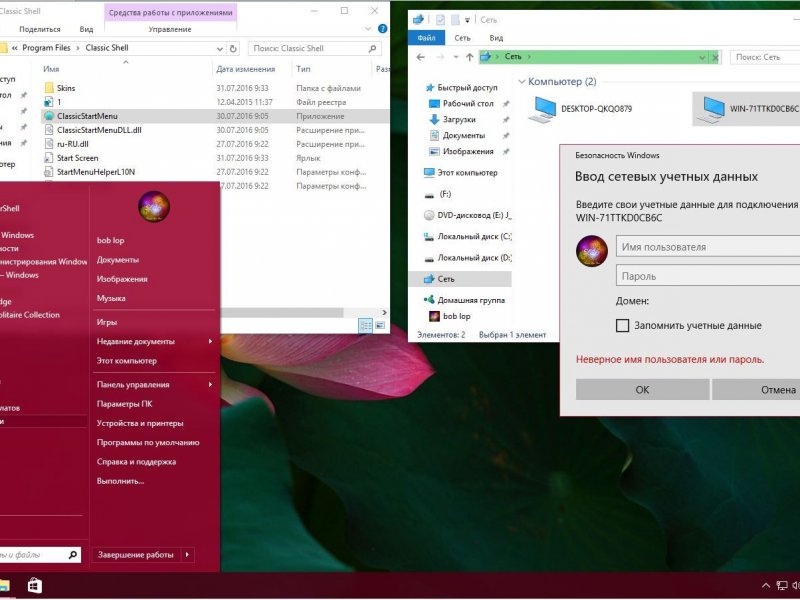Image resolution: width=800 pixels, height=600 pixels.
Task: Click the user avatar in start menu
Action: (x=154, y=207)
